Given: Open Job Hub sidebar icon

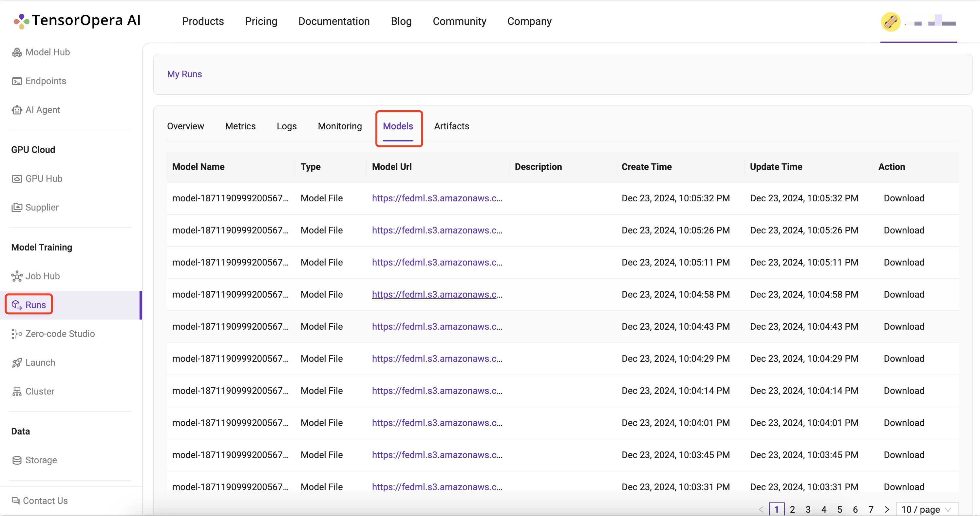Looking at the screenshot, I should point(17,276).
